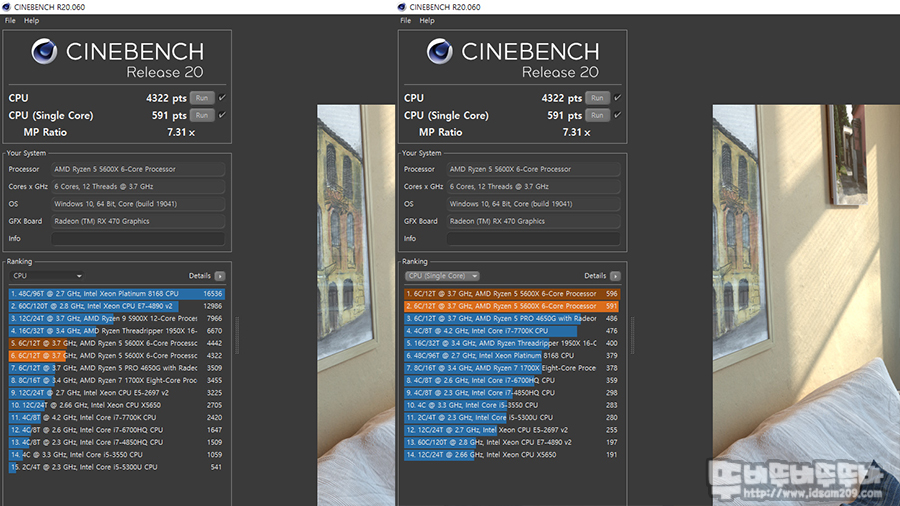Select Ryzen 9 5900X row scoring 7966
The image size is (900, 506).
[117, 318]
